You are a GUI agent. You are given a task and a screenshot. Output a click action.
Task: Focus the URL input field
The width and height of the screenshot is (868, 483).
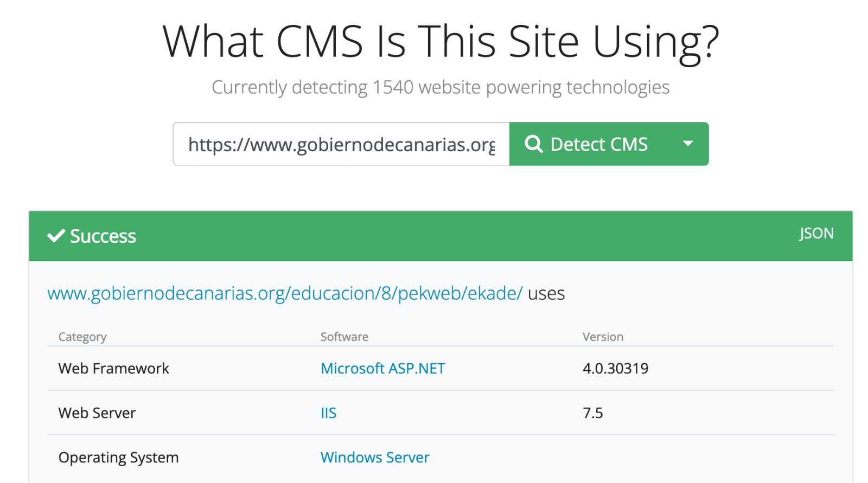coord(341,144)
